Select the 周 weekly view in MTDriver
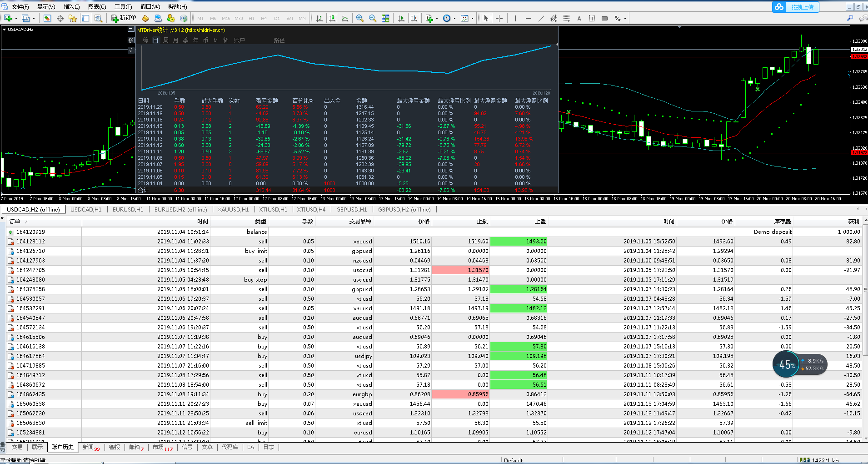The height and width of the screenshot is (464, 868). point(166,40)
